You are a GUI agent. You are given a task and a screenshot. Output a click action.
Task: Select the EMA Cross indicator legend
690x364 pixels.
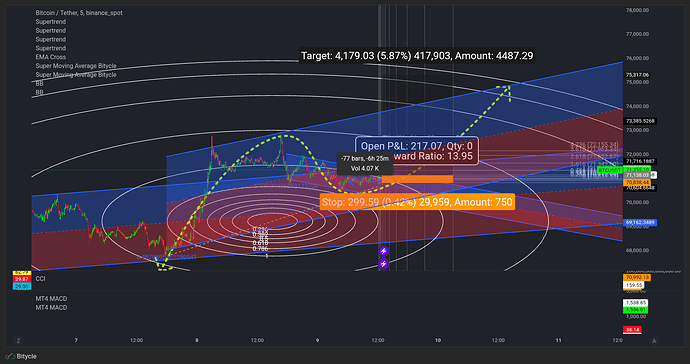(51, 57)
